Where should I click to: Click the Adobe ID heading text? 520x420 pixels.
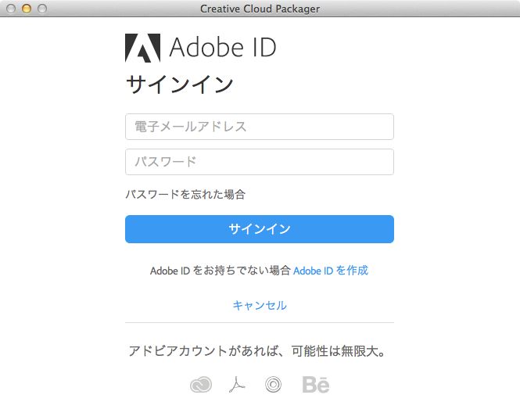(223, 48)
